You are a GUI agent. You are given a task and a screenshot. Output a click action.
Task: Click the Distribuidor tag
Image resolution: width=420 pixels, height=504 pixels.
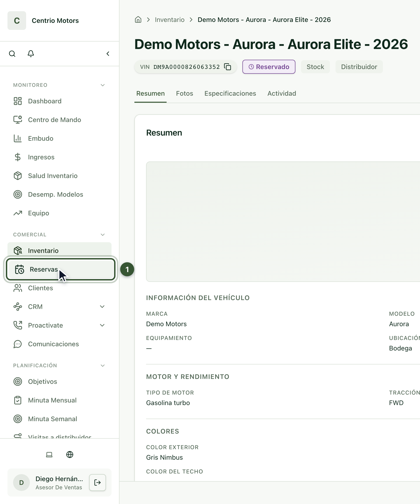pyautogui.click(x=359, y=67)
